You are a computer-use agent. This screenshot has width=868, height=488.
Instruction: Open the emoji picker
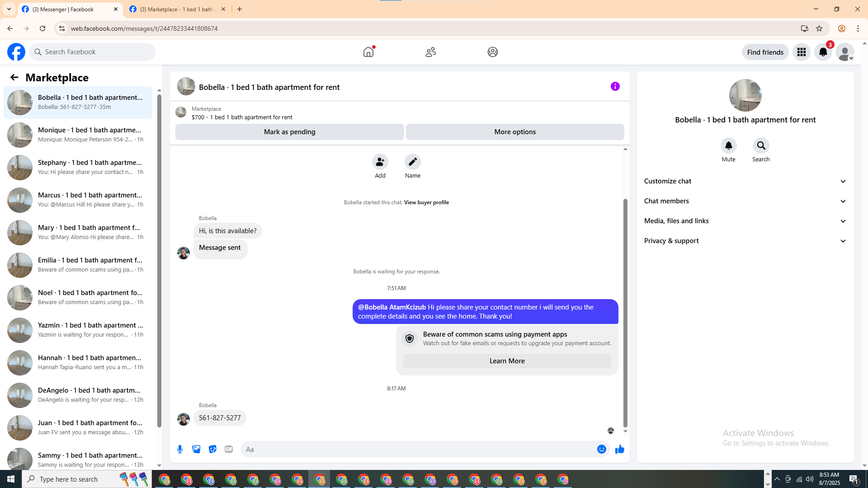coord(602,449)
